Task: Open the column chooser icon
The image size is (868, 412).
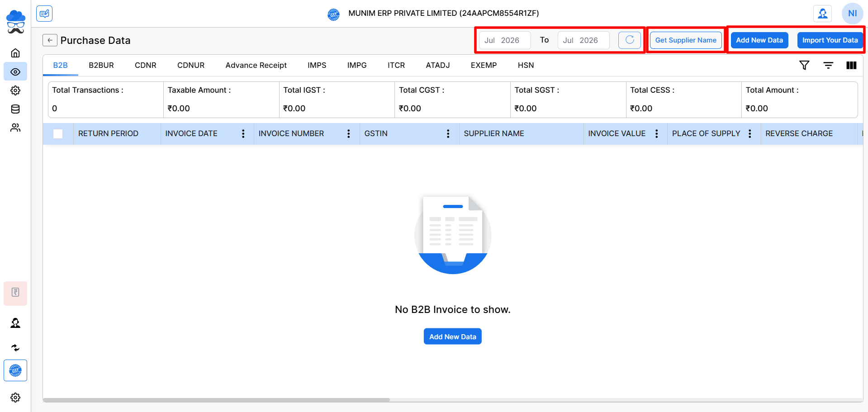Action: 851,65
